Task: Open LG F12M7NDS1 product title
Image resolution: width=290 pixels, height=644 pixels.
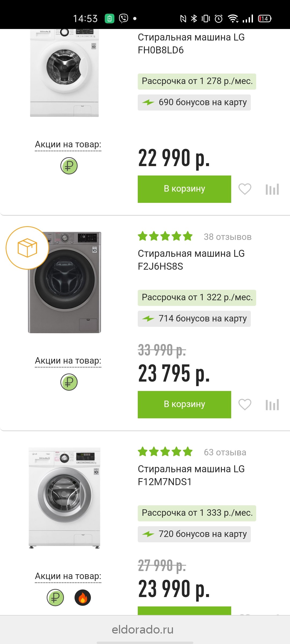Action: click(191, 475)
